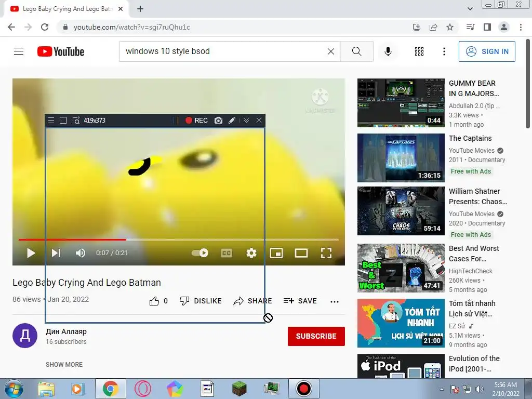Open Best And Worst Cases video title

(x=474, y=254)
